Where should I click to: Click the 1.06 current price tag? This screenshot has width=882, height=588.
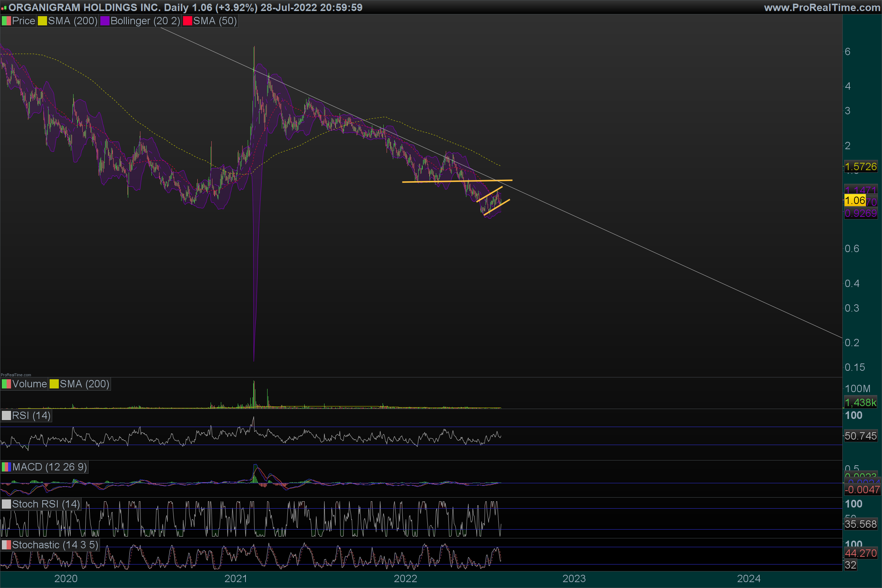(855, 201)
